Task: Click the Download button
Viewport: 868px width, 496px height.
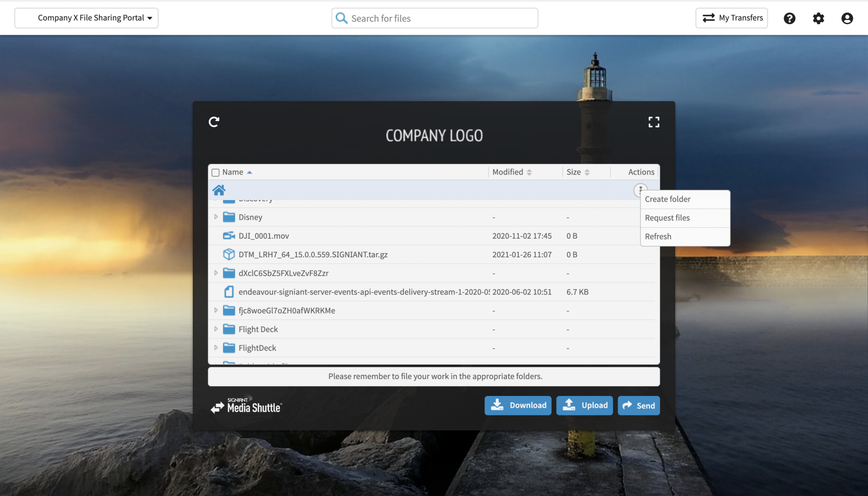Action: [x=518, y=405]
